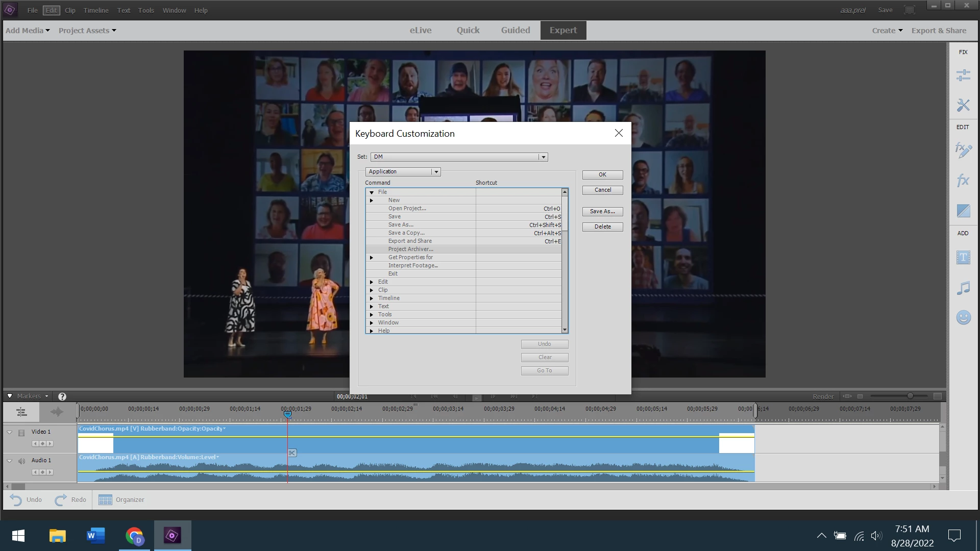Toggle the audio waveform view button
Viewport: 980px width, 551px height.
57,412
